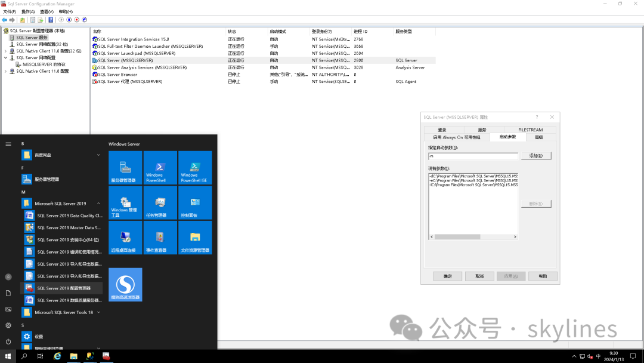This screenshot has height=363, width=644.
Task: Select SQL Server 网络配置(32 位) tree node
Action: 42,44
